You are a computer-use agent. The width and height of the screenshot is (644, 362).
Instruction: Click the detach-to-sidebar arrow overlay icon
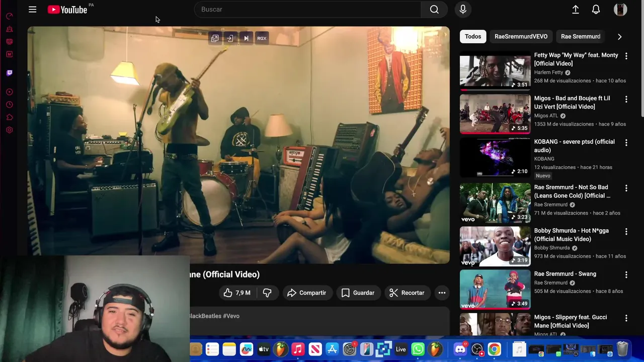click(x=230, y=38)
